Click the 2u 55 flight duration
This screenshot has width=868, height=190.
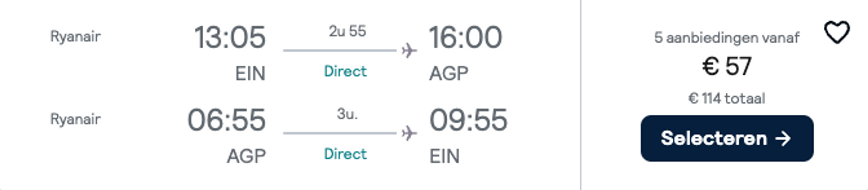point(347,31)
